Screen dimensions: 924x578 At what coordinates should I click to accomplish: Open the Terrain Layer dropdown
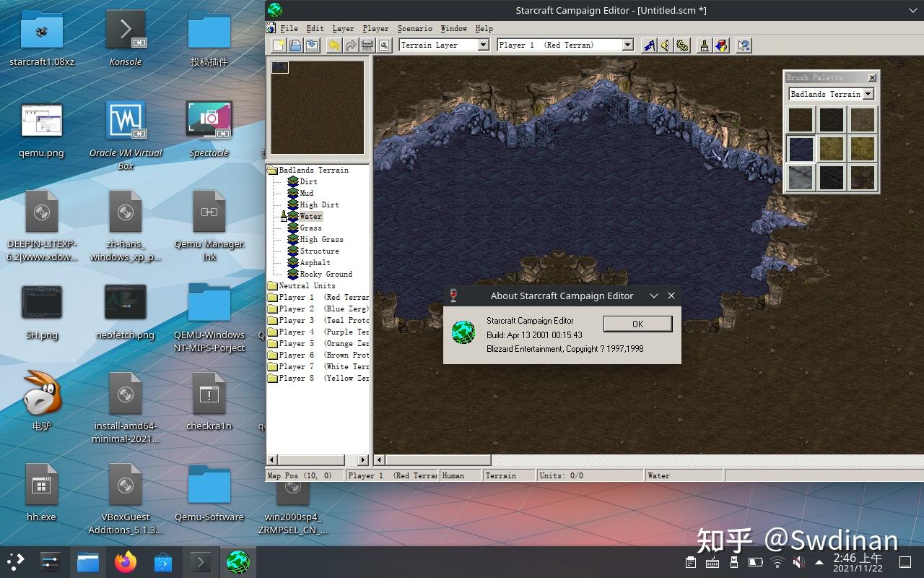click(x=484, y=45)
